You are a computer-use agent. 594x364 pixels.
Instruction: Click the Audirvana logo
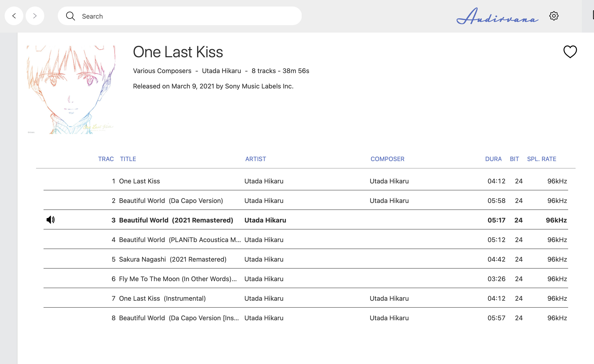(x=497, y=16)
